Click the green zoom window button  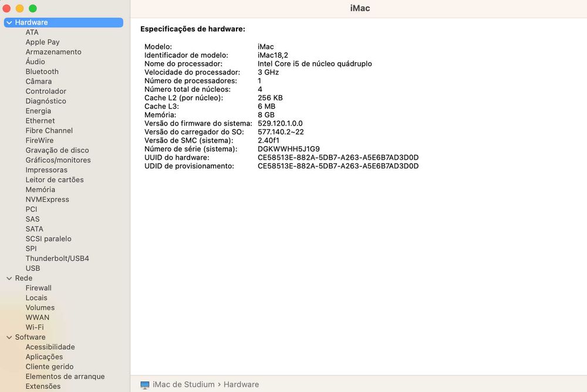(x=33, y=8)
